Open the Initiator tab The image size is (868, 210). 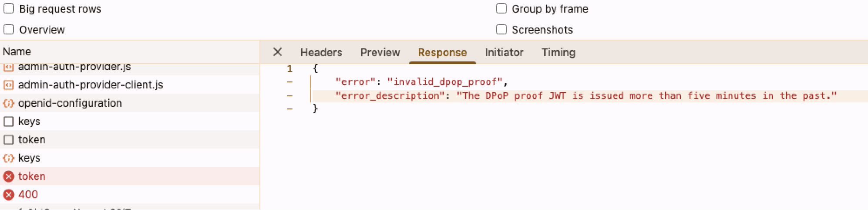504,52
